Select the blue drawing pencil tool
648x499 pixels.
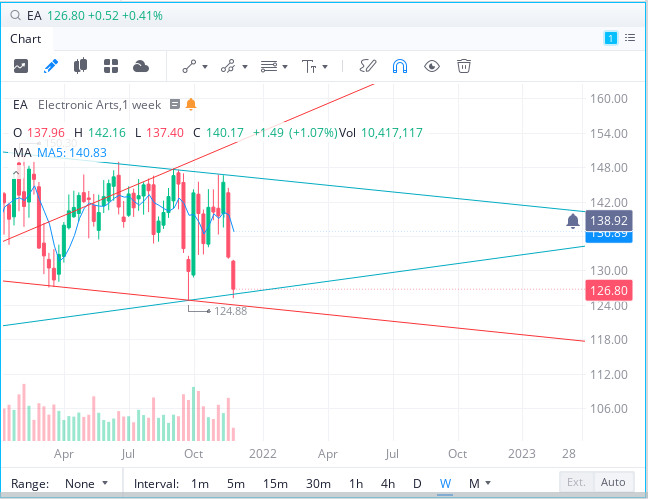click(51, 66)
